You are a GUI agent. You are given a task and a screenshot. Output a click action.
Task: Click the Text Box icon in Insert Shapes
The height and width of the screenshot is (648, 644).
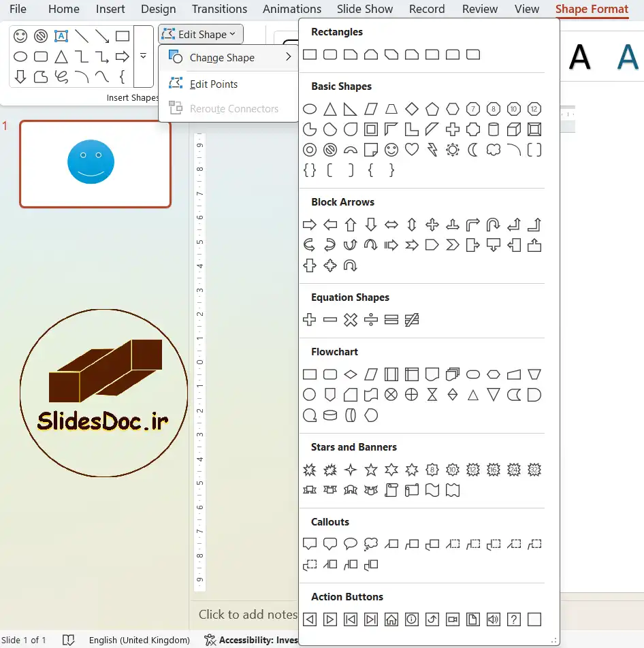point(61,36)
